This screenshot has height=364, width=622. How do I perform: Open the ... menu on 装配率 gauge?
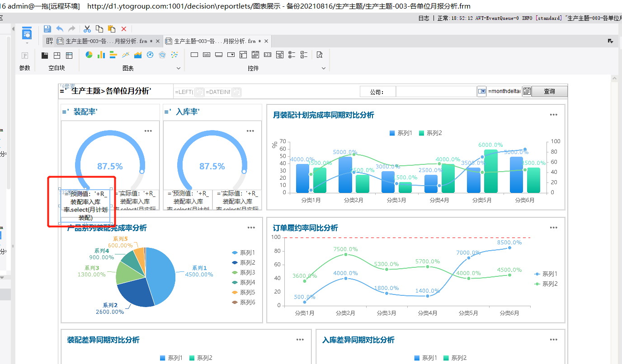148,131
